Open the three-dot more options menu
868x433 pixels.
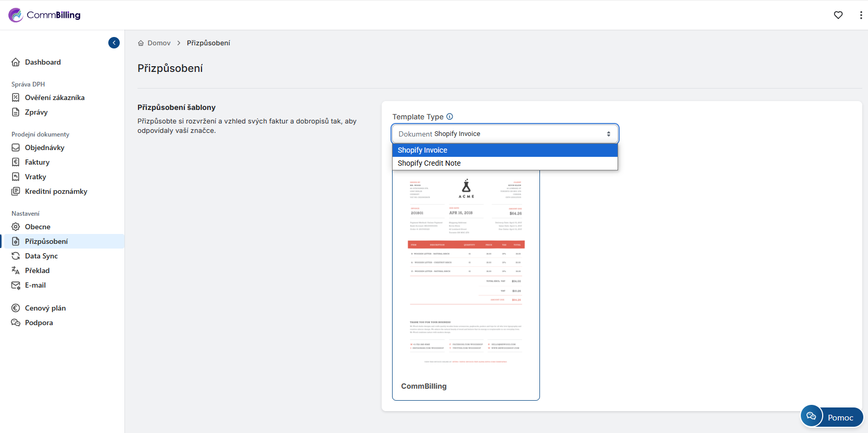pos(860,15)
